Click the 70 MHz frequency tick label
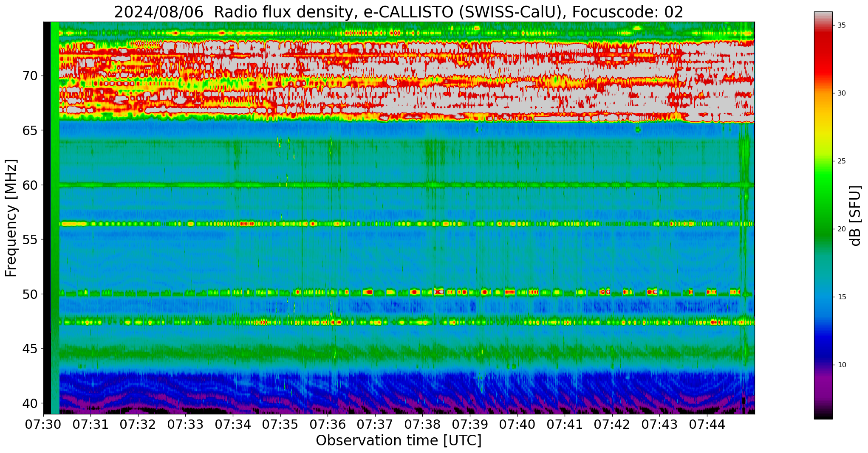868x453 pixels. (30, 76)
